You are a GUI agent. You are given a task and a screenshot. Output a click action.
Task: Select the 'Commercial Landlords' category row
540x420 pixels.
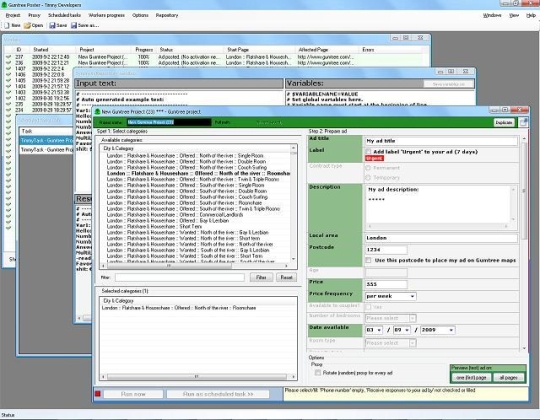[x=175, y=214]
